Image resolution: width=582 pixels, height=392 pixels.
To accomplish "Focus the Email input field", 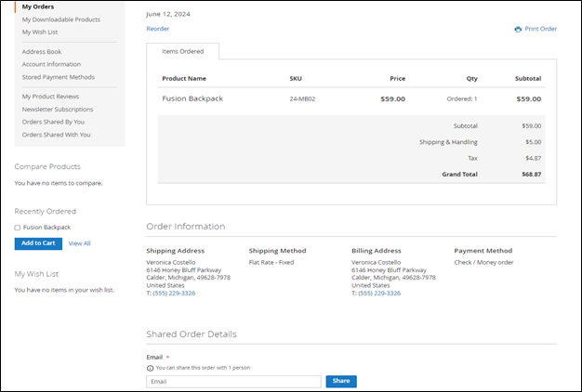I will (x=233, y=381).
